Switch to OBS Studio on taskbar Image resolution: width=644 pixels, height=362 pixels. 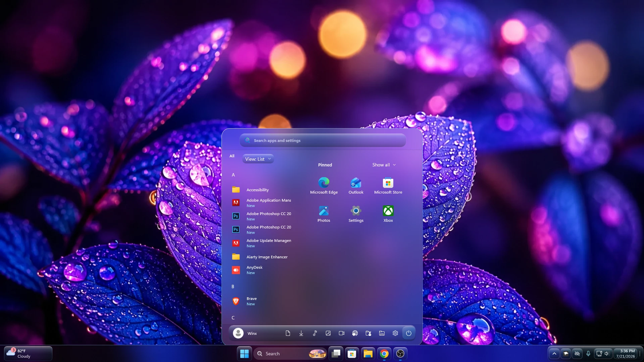point(400,354)
